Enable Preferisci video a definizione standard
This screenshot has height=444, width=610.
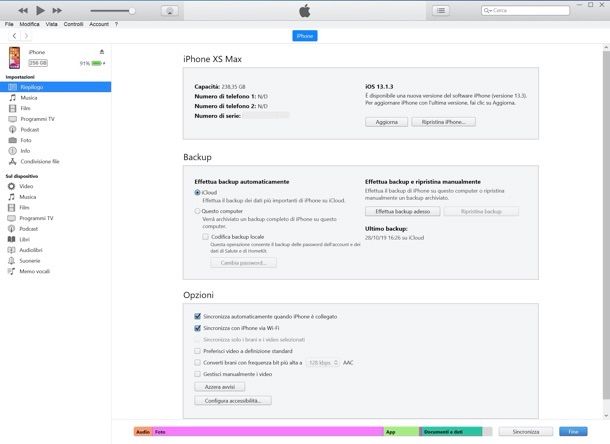[x=198, y=351]
